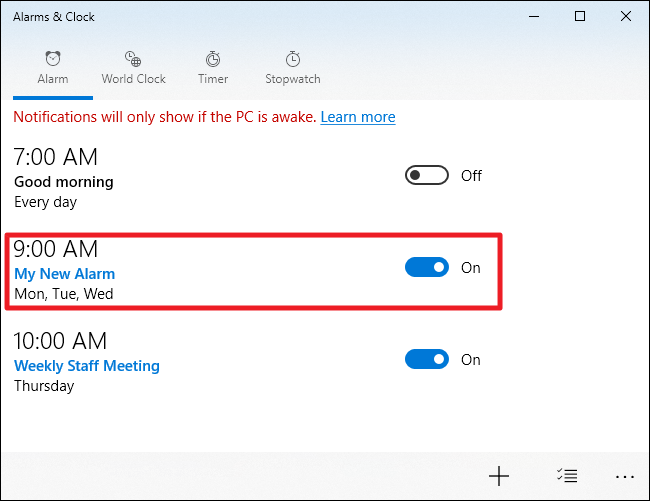Click the Learn more link

pos(358,117)
